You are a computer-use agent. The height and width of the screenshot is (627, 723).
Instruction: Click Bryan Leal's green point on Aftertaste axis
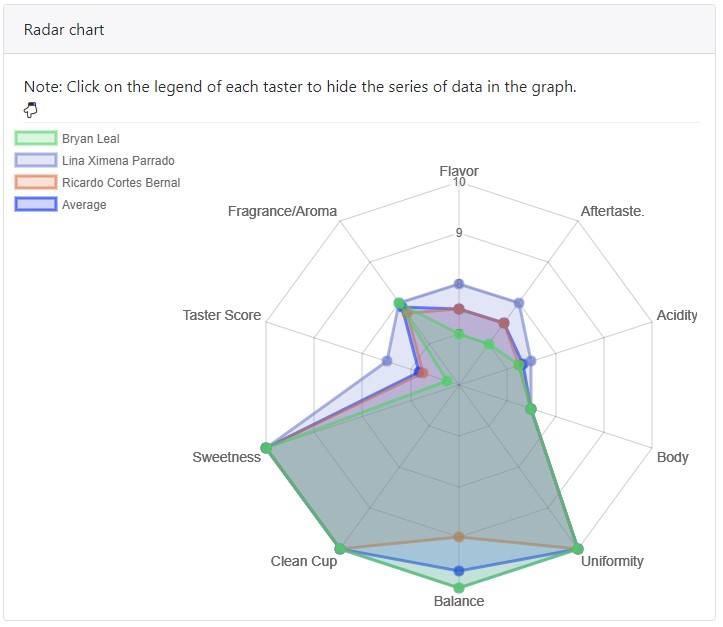(x=489, y=343)
